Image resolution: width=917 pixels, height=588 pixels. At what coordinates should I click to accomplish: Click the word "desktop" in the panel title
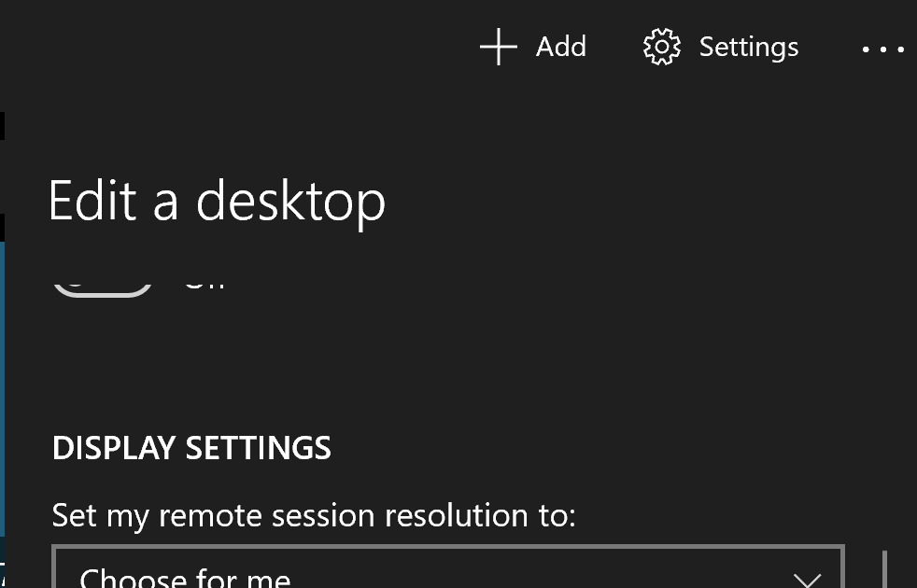click(290, 201)
